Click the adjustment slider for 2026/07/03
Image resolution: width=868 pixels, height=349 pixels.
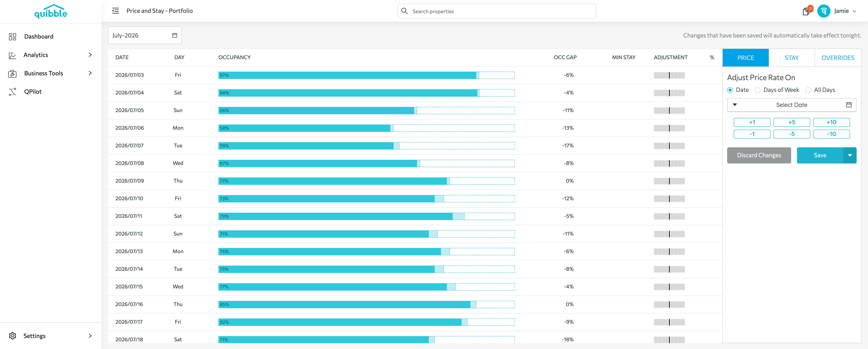coord(669,75)
